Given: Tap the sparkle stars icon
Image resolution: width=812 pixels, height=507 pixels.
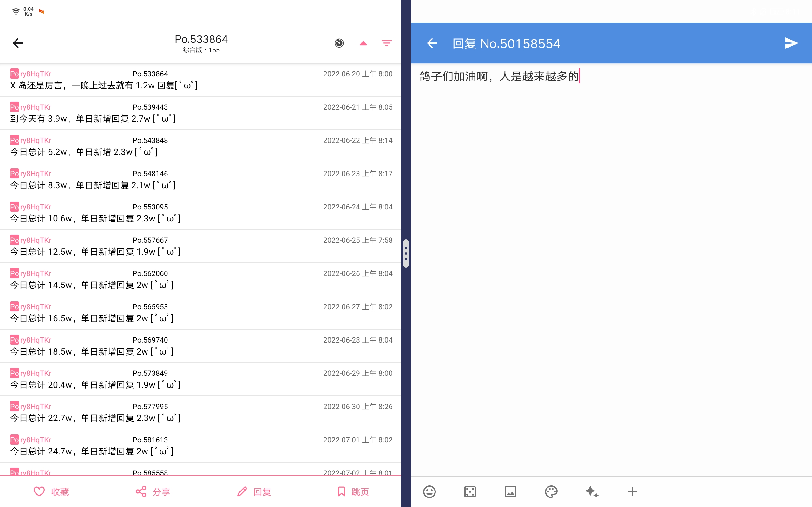Looking at the screenshot, I should tap(592, 491).
